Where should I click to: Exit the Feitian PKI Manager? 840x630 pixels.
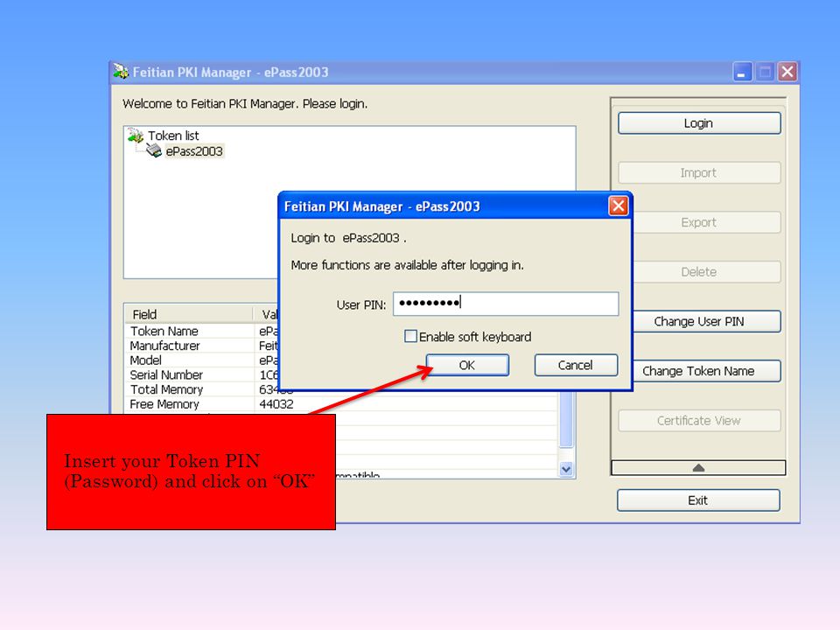point(698,500)
